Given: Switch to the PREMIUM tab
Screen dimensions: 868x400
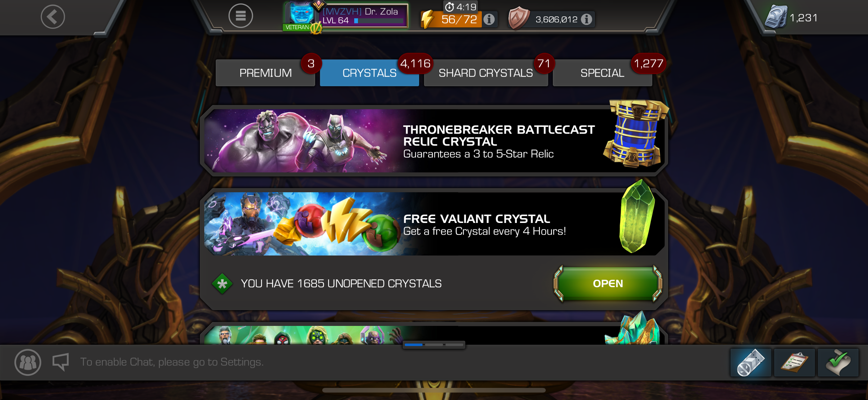Looking at the screenshot, I should coord(265,73).
